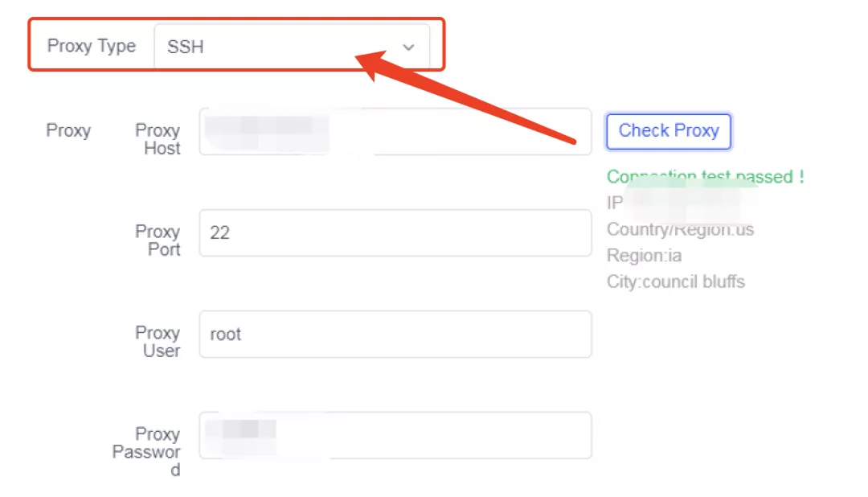Click the blurred host value text
This screenshot has height=497, width=868.
pos(267,132)
